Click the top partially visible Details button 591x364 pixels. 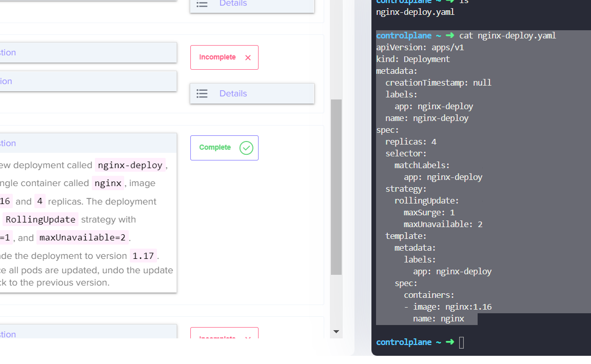(x=252, y=5)
